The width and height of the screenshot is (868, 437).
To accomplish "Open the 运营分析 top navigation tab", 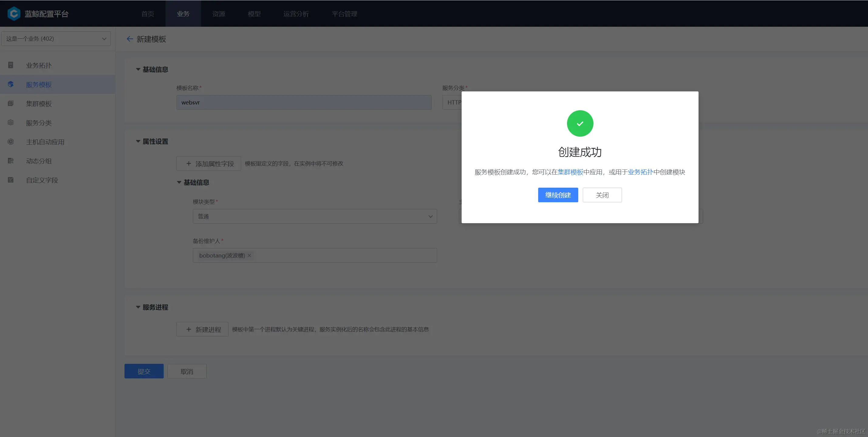I will click(296, 14).
